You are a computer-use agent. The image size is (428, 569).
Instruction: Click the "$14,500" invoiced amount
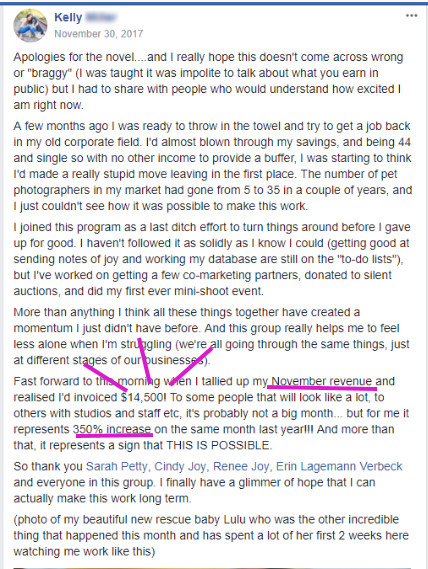click(x=143, y=397)
